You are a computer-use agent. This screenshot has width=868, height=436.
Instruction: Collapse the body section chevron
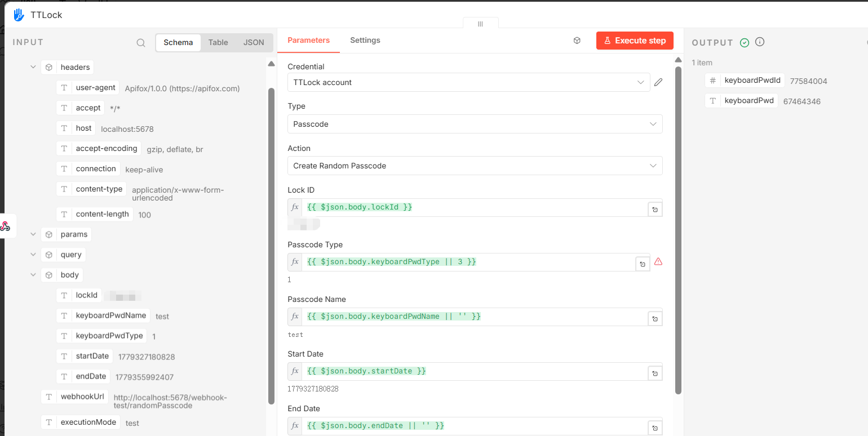(x=33, y=275)
